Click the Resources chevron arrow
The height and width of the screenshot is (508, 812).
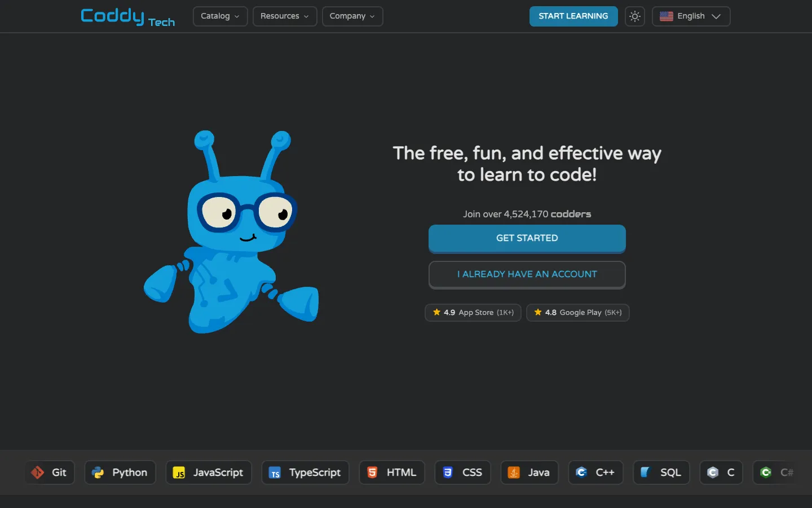[x=306, y=17]
